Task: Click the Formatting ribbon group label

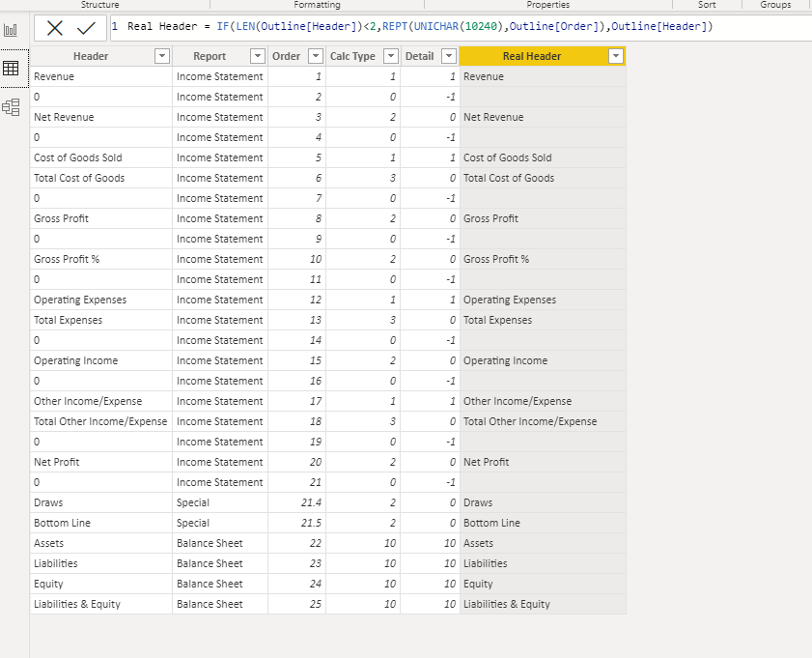Action: (x=317, y=4)
